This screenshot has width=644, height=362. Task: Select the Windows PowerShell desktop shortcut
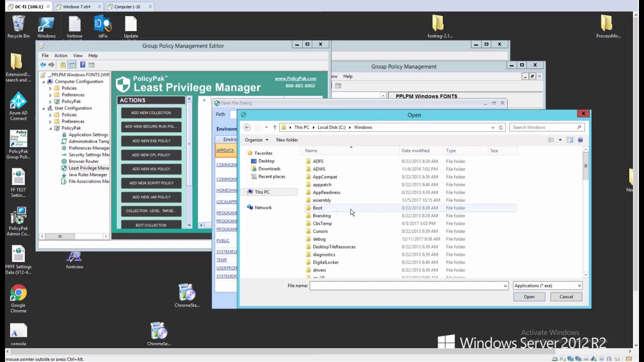click(46, 27)
